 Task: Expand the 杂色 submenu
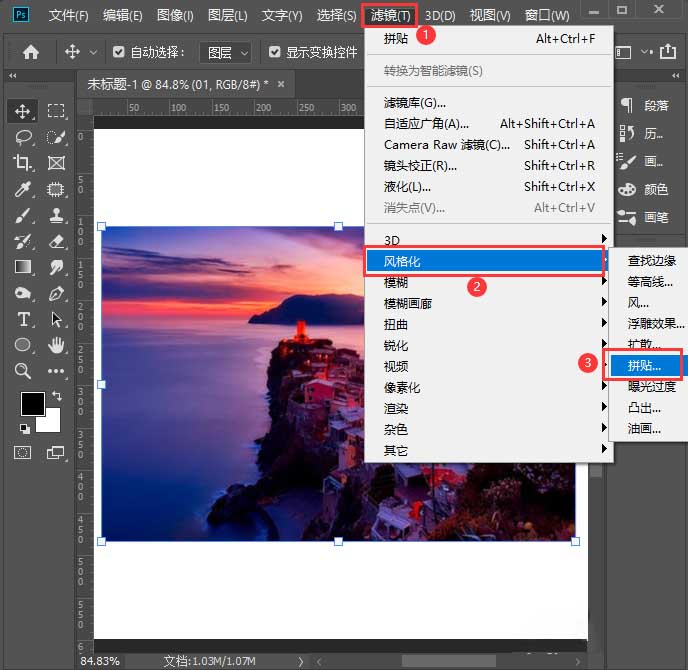click(487, 429)
